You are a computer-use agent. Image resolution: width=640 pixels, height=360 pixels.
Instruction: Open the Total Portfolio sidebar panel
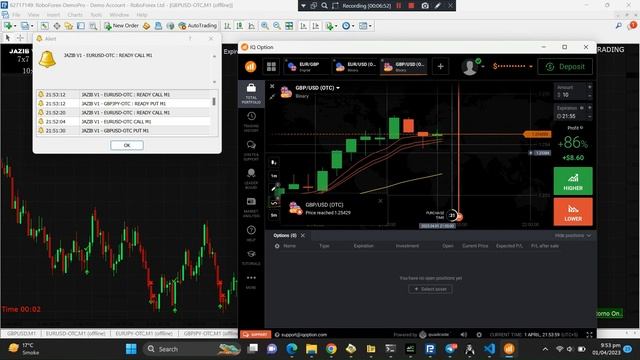[x=251, y=93]
